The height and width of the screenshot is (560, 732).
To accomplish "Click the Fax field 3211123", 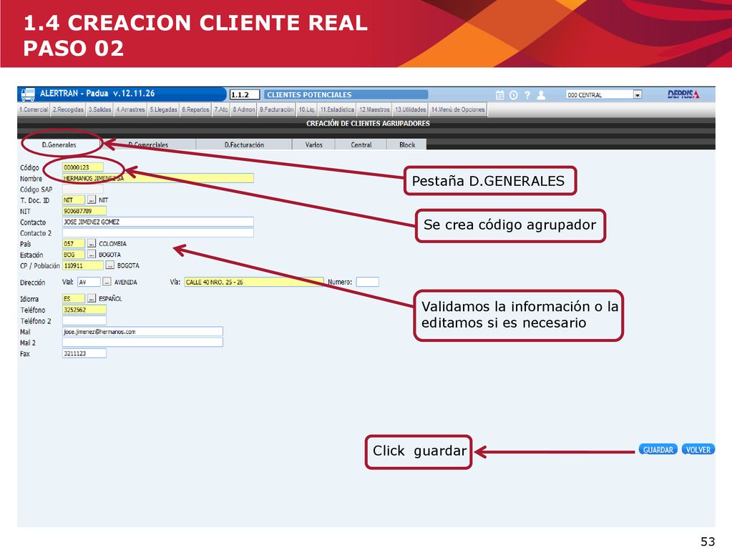I will [x=84, y=353].
